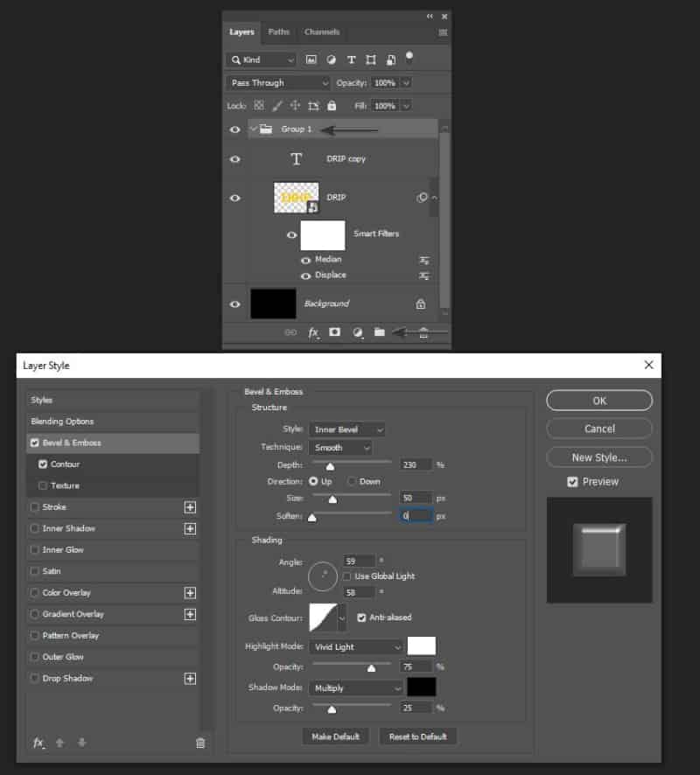The width and height of the screenshot is (700, 775).
Task: Click the link layers icon
Action: coord(290,332)
